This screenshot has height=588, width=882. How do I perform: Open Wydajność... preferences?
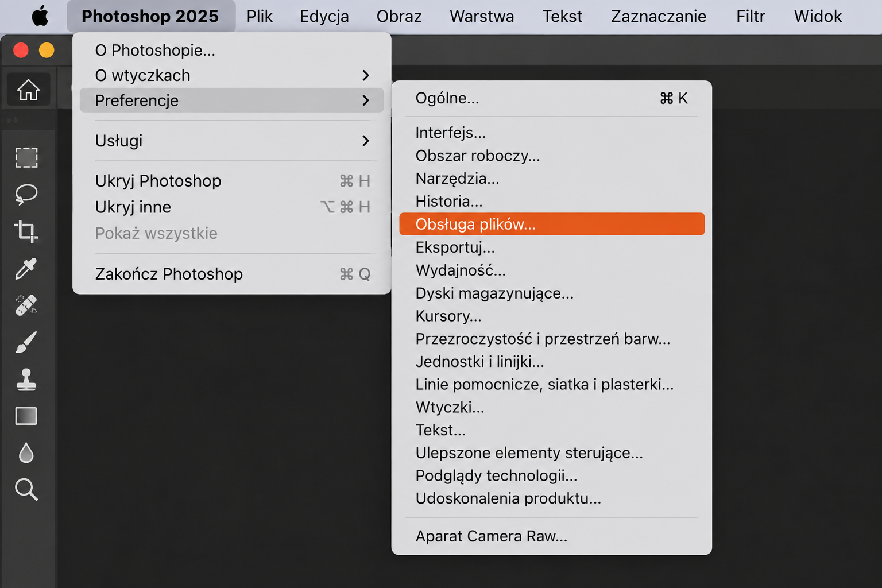pyautogui.click(x=552, y=270)
